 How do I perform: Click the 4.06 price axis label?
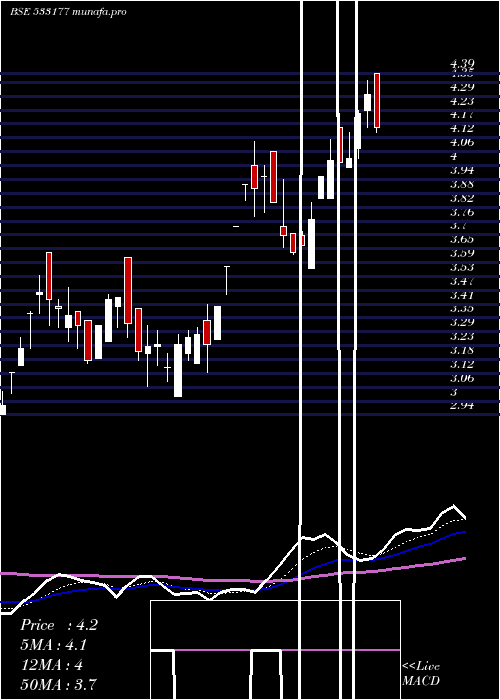(462, 142)
